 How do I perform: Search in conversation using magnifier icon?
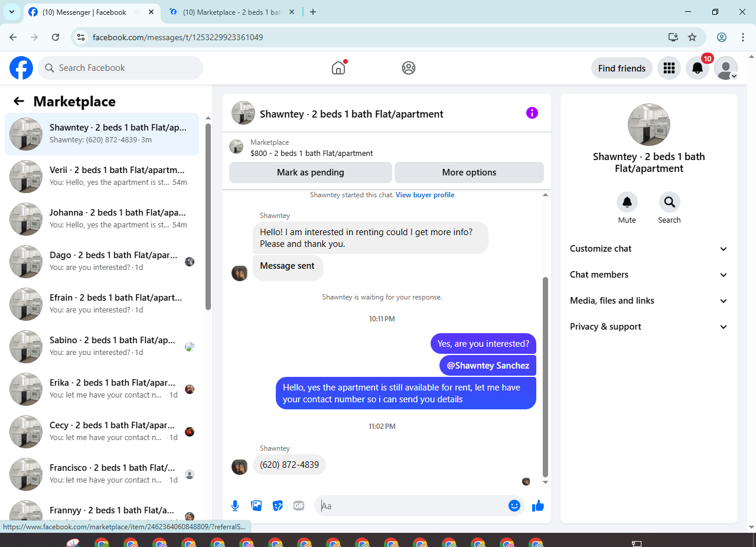[670, 203]
